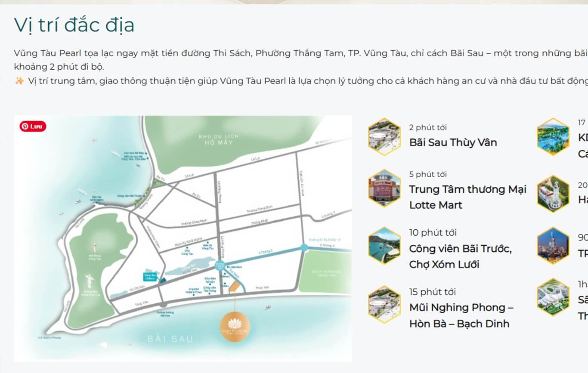Click the Công viên Bãi Trước hexagon icon
The image size is (588, 373).
[x=384, y=246]
